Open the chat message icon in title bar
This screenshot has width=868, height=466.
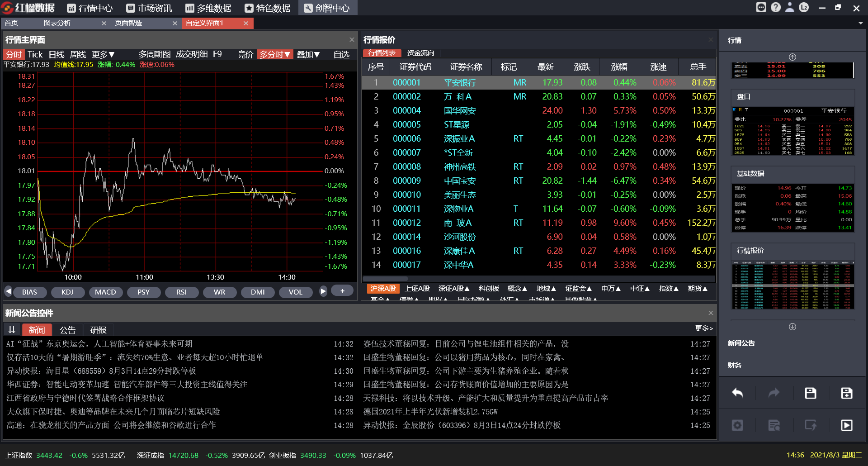[761, 7]
